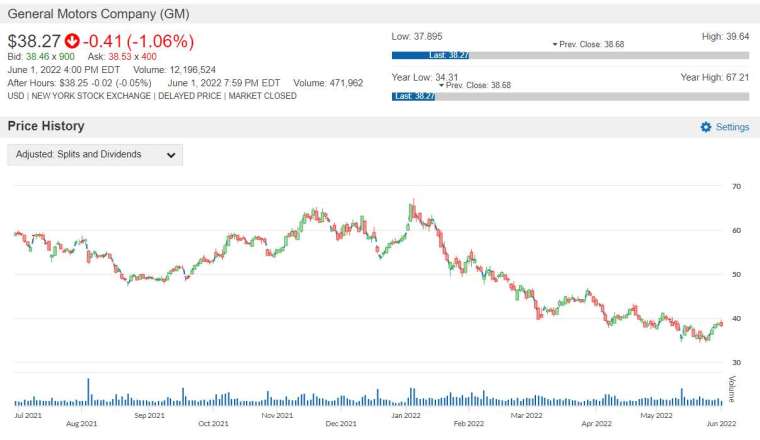Click the Feb 2022 axis label
Image resolution: width=760 pixels, height=440 pixels.
point(469,424)
